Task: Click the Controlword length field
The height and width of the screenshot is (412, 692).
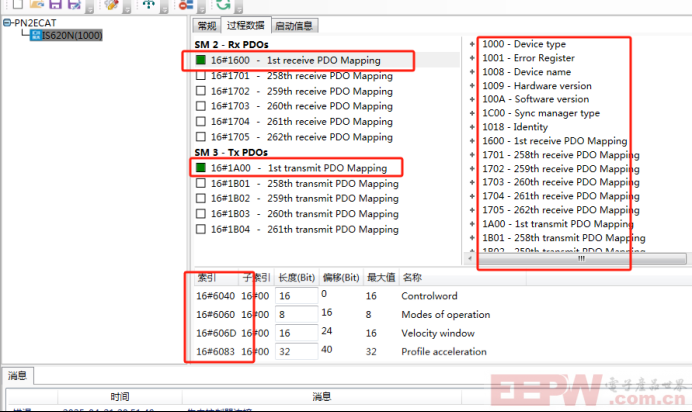Action: 296,296
